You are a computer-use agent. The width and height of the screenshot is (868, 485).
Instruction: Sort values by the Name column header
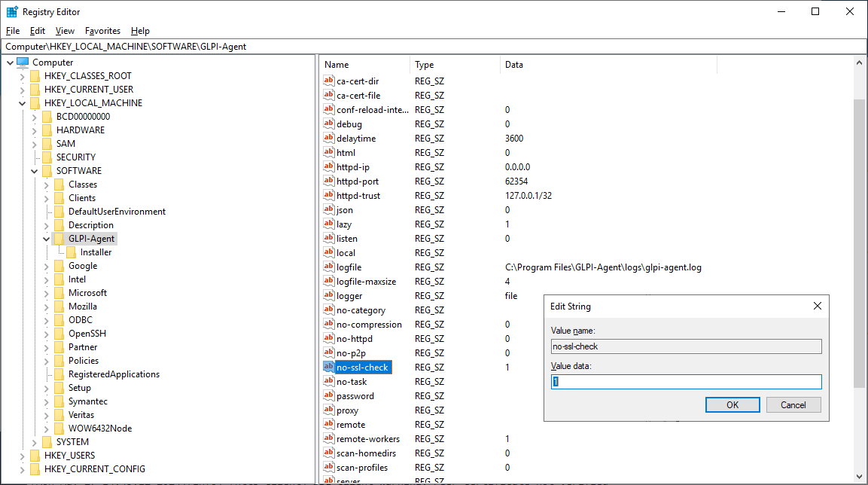click(x=366, y=65)
